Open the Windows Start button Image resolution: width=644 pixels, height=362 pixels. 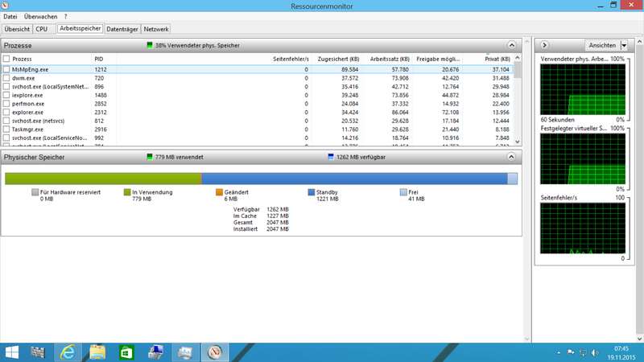12,352
